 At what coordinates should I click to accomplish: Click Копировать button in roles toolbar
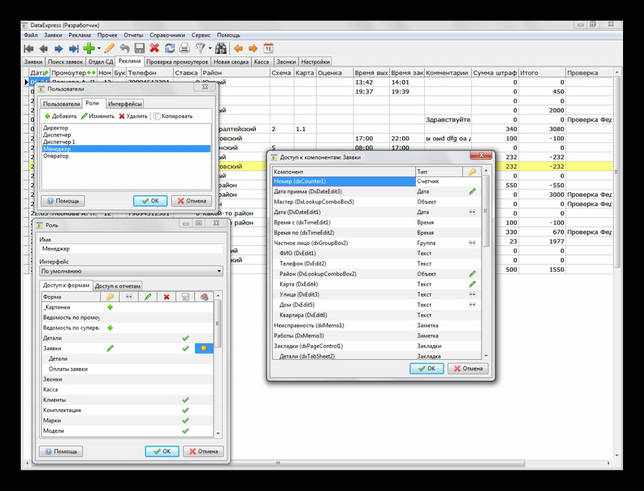click(x=173, y=116)
